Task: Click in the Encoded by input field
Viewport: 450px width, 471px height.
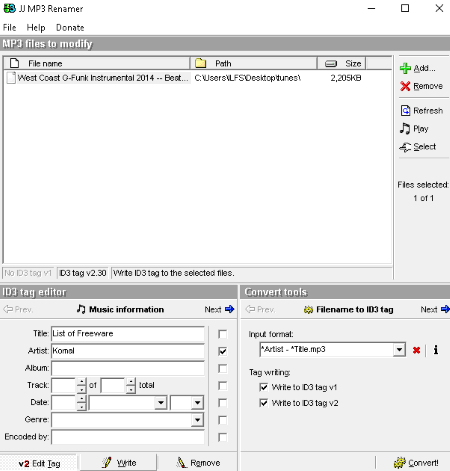Action: (128, 437)
